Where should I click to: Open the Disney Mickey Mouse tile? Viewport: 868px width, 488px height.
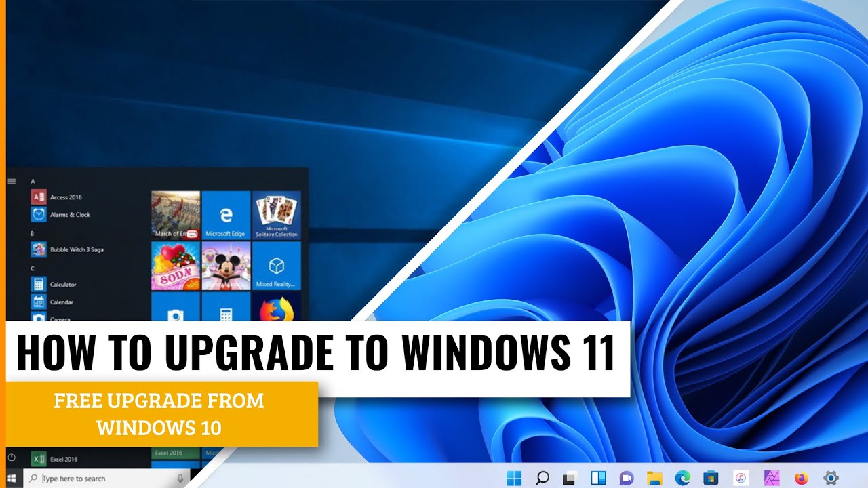(x=226, y=266)
